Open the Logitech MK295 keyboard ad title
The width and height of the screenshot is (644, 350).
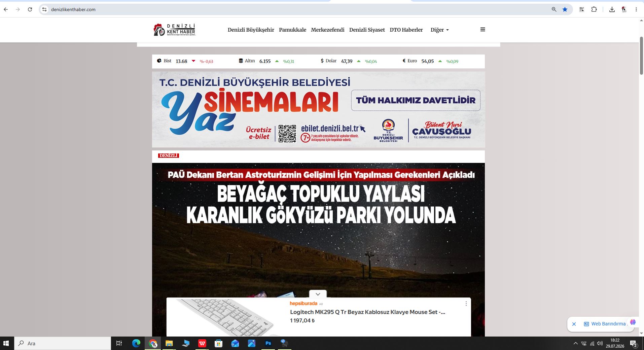367,312
